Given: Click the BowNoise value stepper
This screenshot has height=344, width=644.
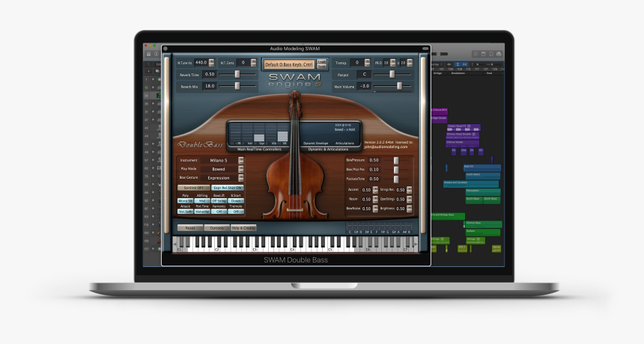Looking at the screenshot, I should pos(375,209).
